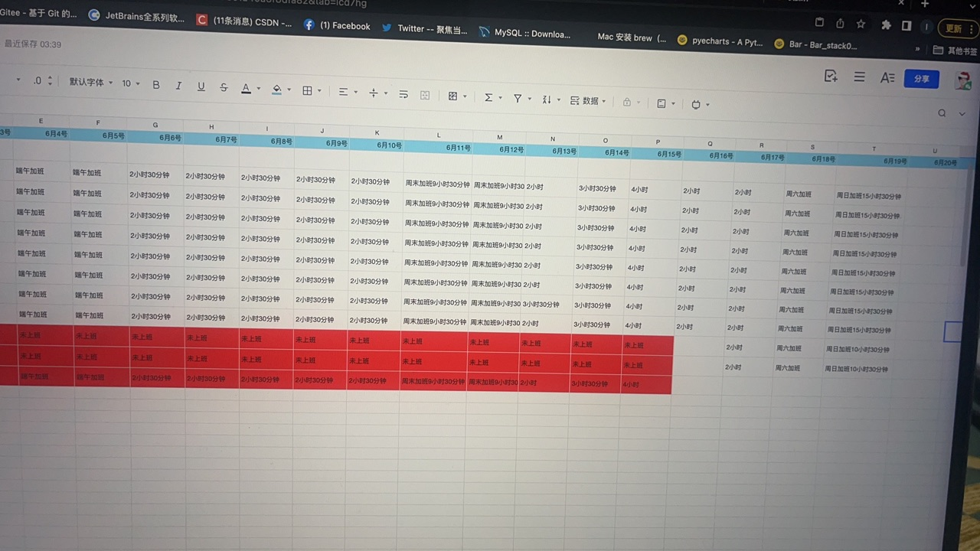Expand the font size 10 dropdown
980x551 pixels.
pos(131,83)
